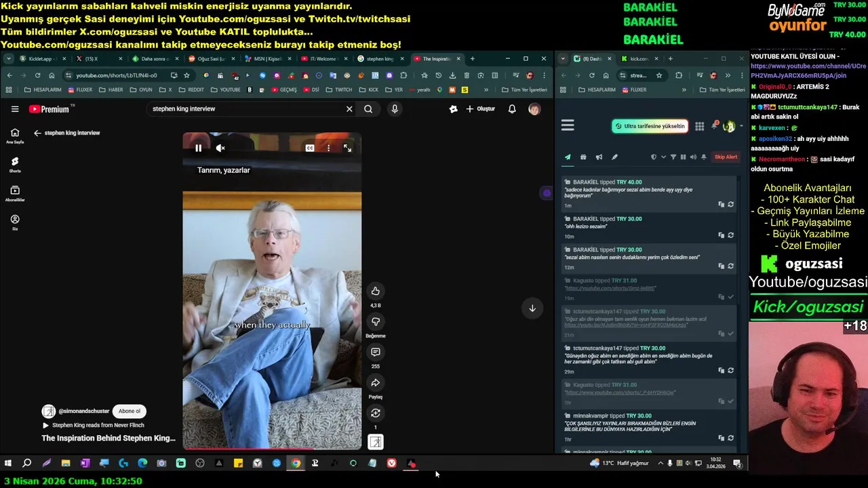Switch to the (15) X browser tab
Image resolution: width=868 pixels, height=488 pixels.
96,58
